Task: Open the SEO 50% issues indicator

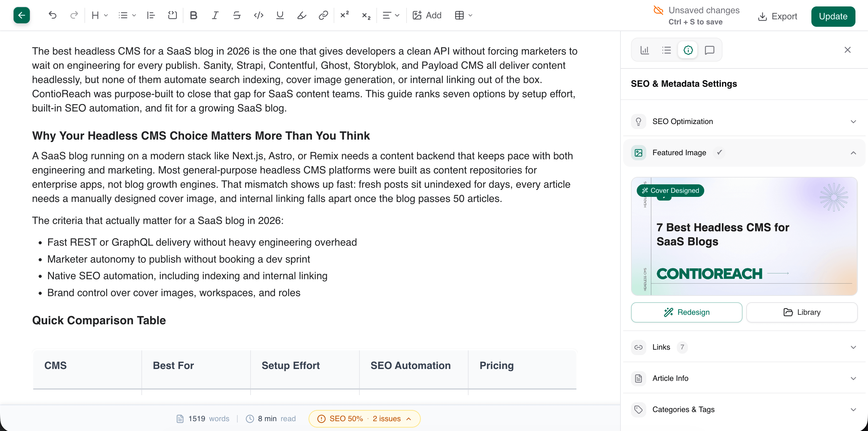Action: pos(364,419)
